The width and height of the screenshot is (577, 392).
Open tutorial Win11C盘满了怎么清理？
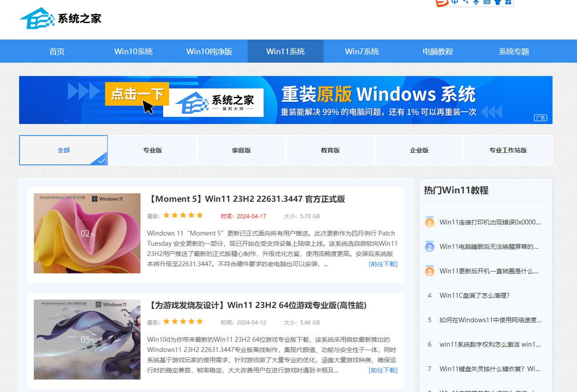(474, 296)
